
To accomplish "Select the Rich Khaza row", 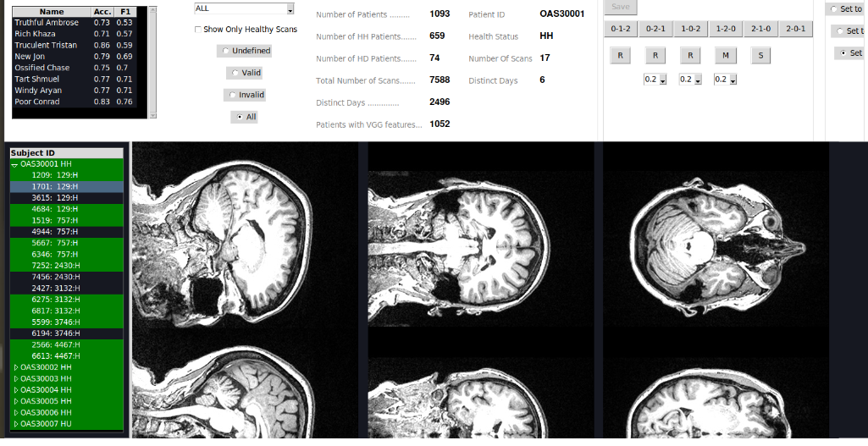I will point(75,34).
